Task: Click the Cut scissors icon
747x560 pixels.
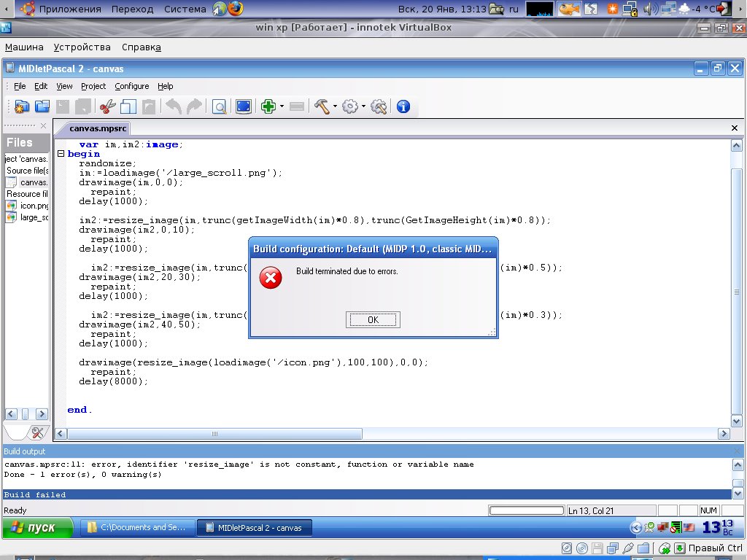Action: coord(107,106)
